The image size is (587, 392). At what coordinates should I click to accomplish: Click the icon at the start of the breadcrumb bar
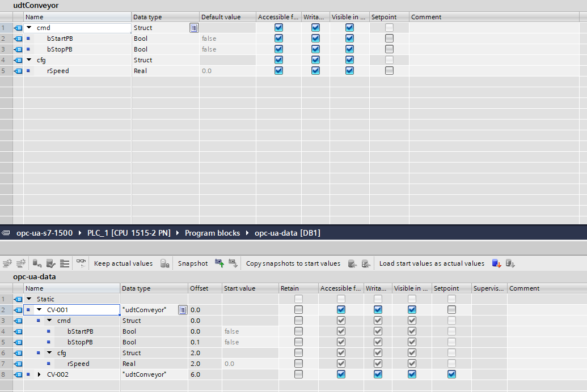click(x=6, y=233)
